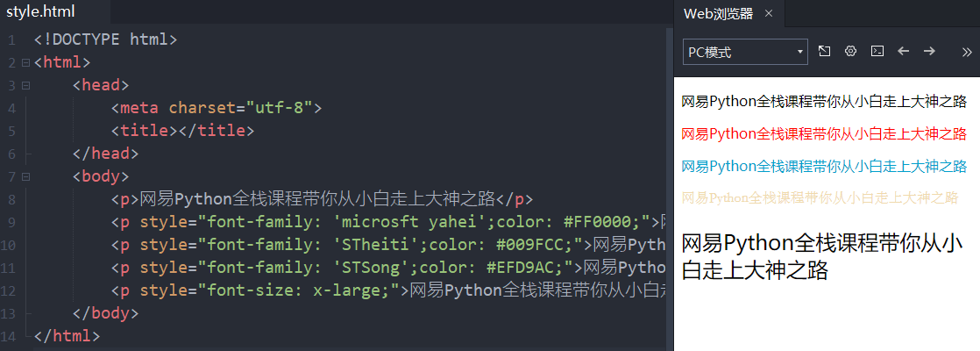Close the Web浏览器 tab
Screen dimensions: 980x351
(x=769, y=13)
